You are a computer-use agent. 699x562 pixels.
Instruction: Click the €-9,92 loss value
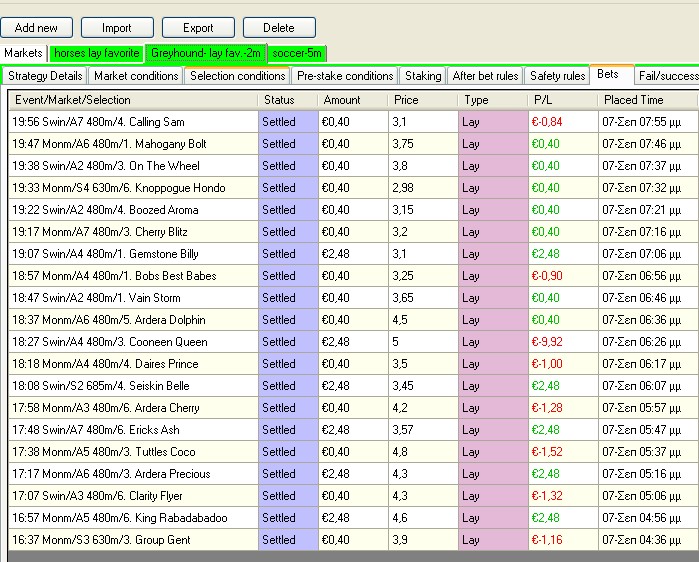547,342
